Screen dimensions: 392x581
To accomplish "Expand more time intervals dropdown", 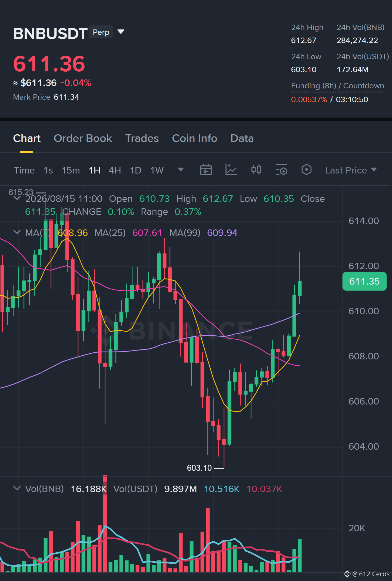I will point(181,169).
